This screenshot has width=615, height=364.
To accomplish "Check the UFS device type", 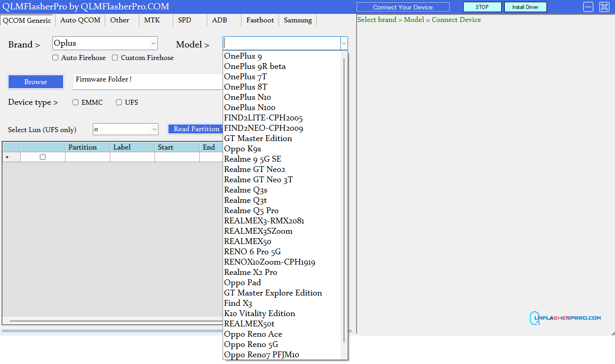I will click(x=119, y=103).
